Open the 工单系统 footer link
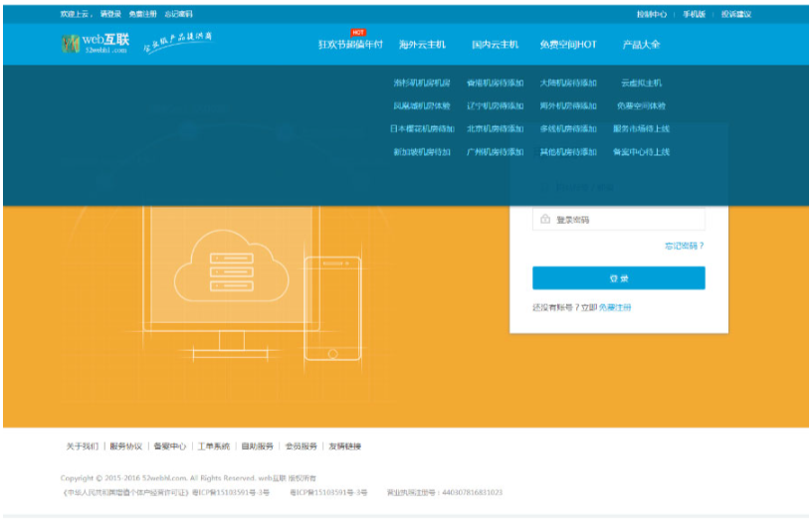Screen dimensions: 812x529 tap(213, 446)
